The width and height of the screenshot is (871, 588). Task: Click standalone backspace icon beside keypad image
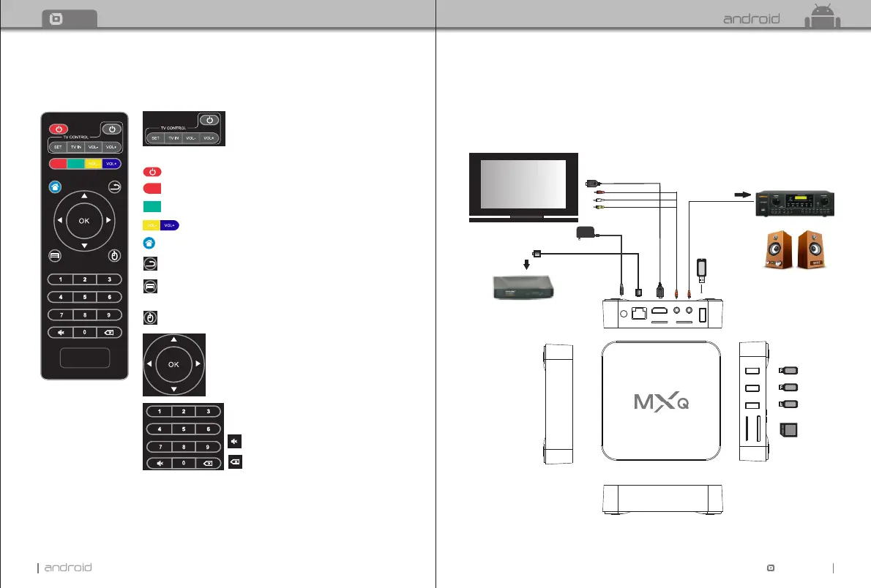coord(235,462)
